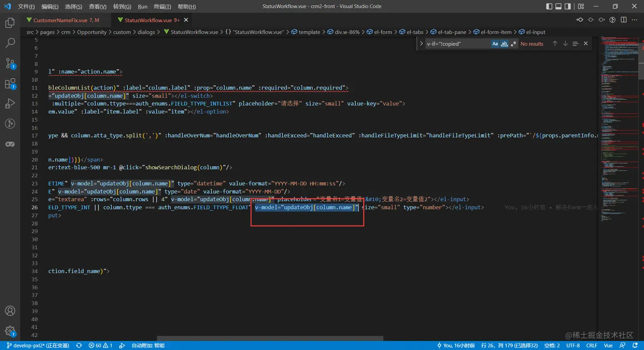Switch to the CustomerNameFix.vue tab
The height and width of the screenshot is (350, 644).
click(60, 20)
